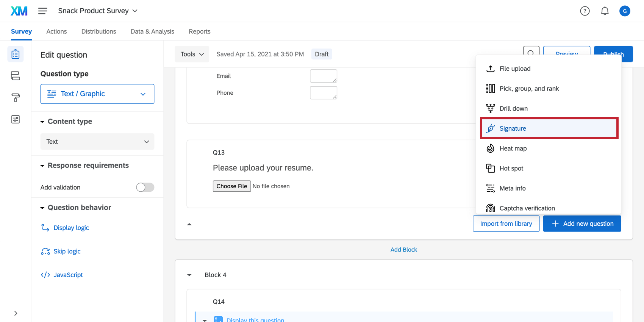Open the hamburger navigation menu
The height and width of the screenshot is (322, 644).
(43, 11)
